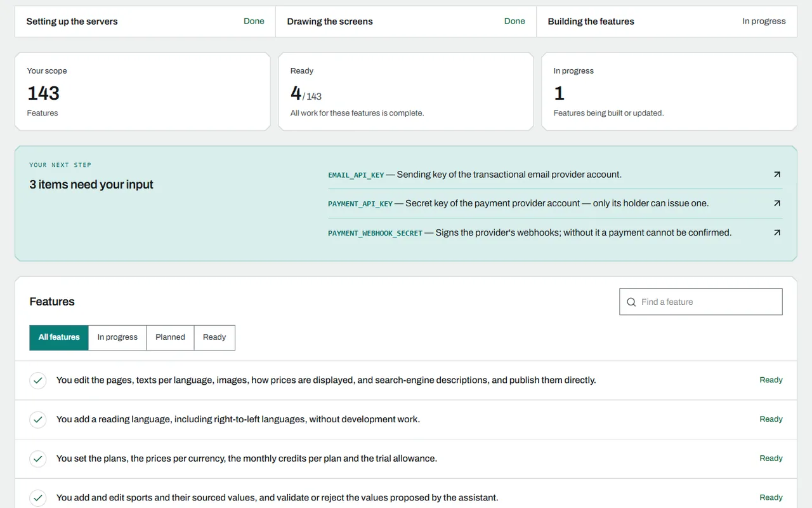Click the Ready 4/143 card
Screen dimensions: 812x508
point(406,91)
